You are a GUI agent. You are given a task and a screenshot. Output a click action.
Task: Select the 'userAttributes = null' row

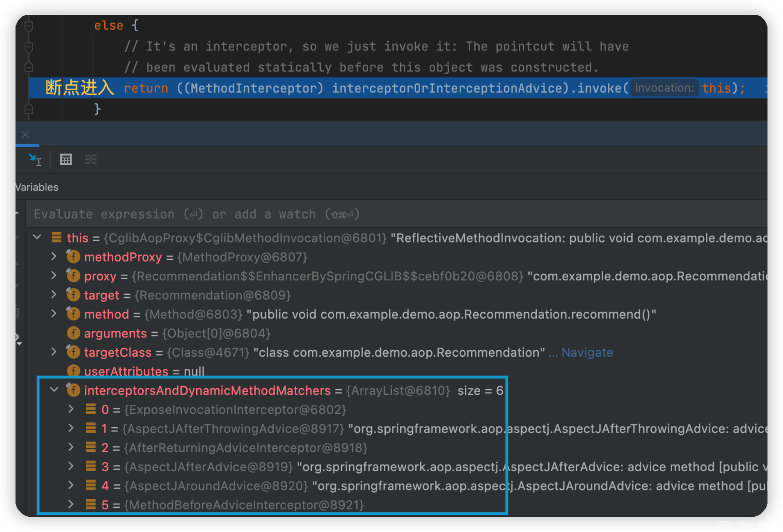click(x=396, y=371)
